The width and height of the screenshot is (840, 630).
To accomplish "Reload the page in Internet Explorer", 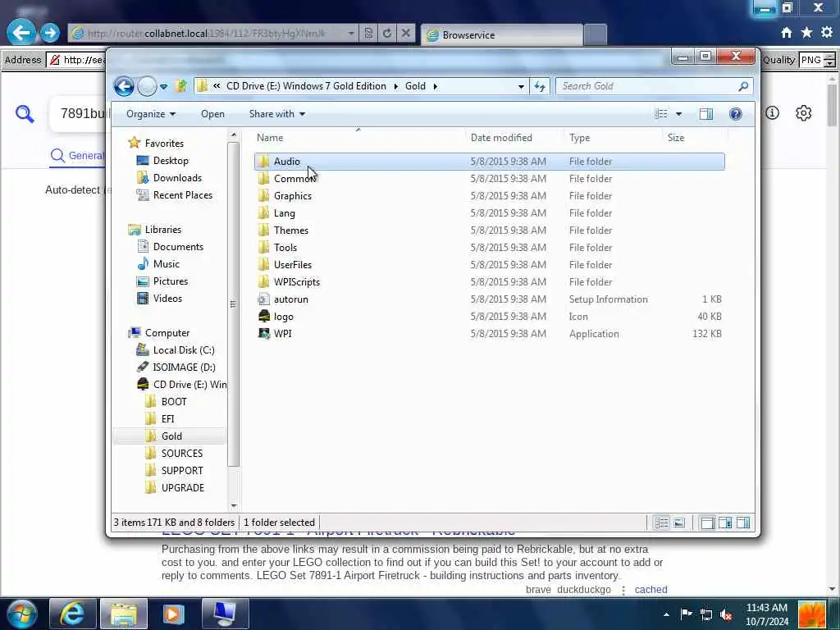I will click(x=387, y=33).
